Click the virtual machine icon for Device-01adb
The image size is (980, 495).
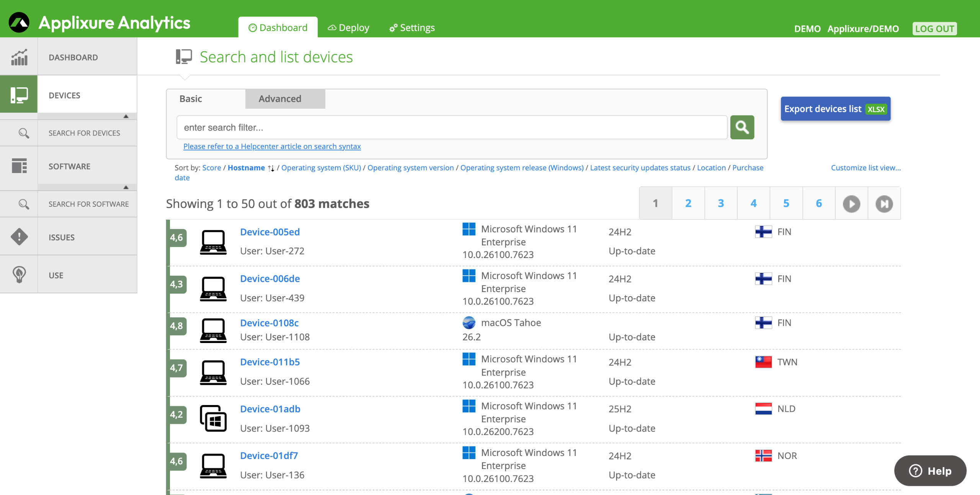tap(213, 418)
